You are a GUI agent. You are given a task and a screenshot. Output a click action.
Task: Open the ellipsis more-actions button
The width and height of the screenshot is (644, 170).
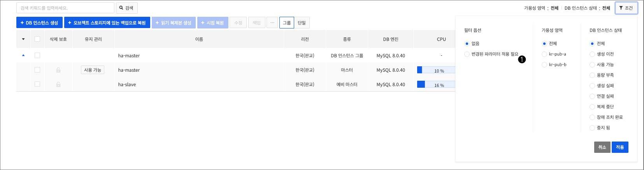[272, 23]
